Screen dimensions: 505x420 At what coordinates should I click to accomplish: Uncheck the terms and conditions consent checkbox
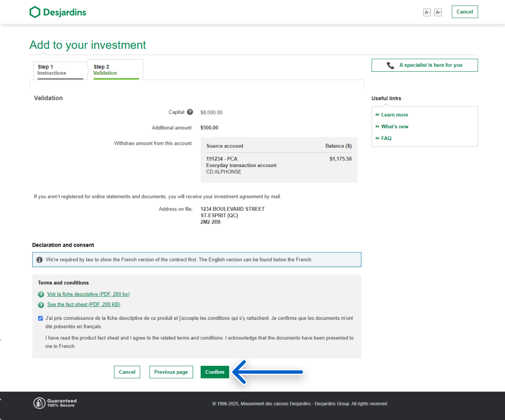(x=40, y=319)
